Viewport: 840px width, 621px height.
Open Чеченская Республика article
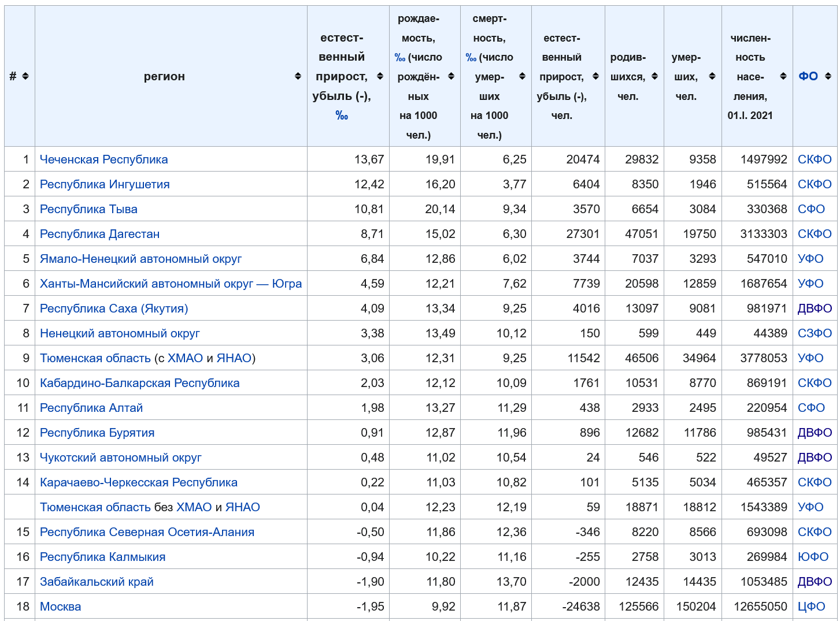click(104, 159)
